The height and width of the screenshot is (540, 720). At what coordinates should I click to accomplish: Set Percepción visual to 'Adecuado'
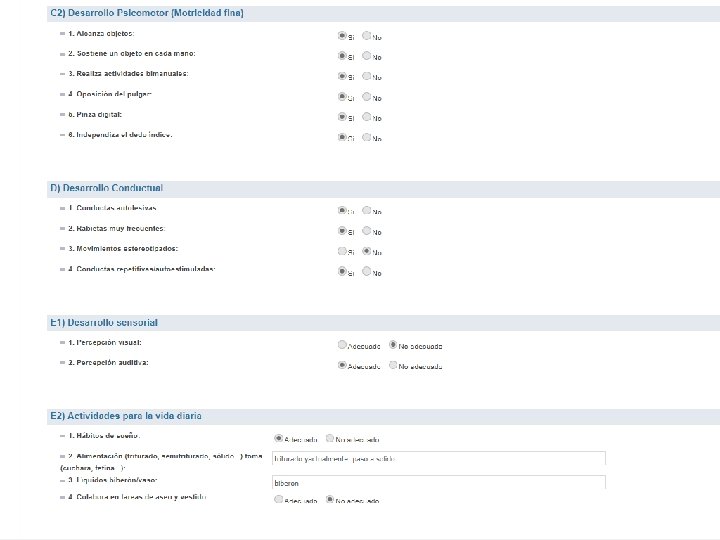pos(343,345)
